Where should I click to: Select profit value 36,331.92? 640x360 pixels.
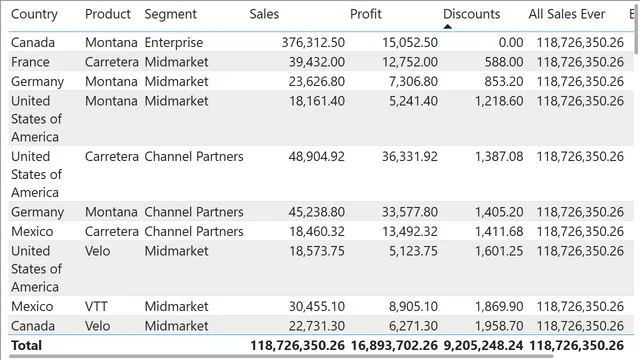pos(410,156)
